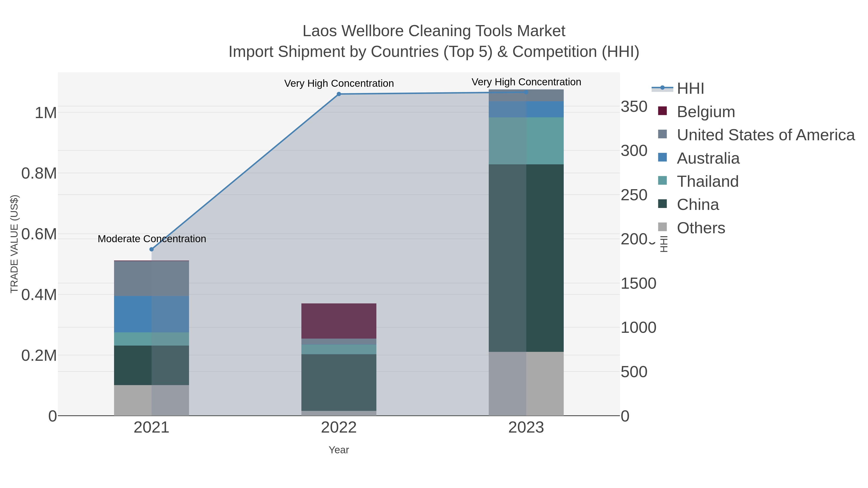This screenshot has width=868, height=488.
Task: Click the 2023 HHI data point marker
Action: point(526,92)
